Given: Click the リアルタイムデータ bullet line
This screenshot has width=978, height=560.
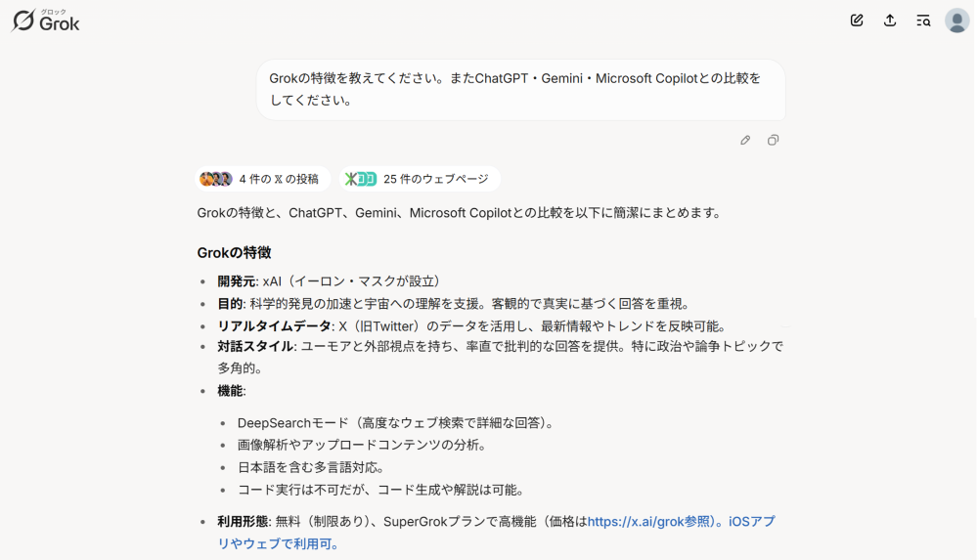Looking at the screenshot, I should coord(472,326).
